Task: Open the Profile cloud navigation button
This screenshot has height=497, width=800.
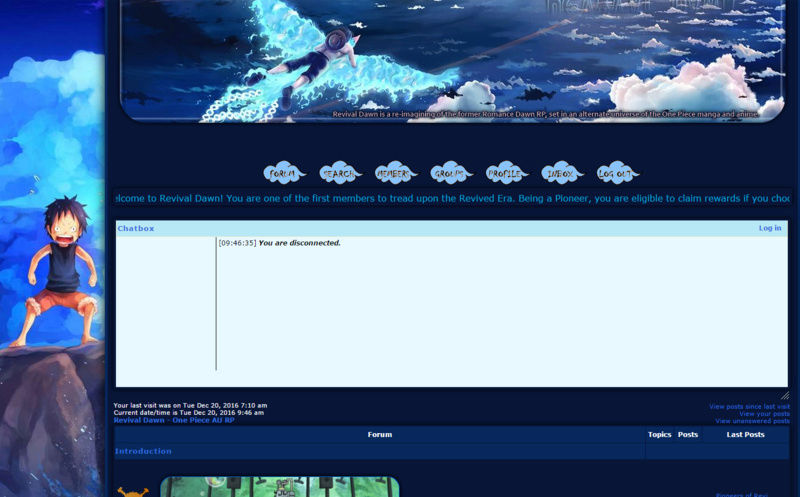Action: click(507, 173)
